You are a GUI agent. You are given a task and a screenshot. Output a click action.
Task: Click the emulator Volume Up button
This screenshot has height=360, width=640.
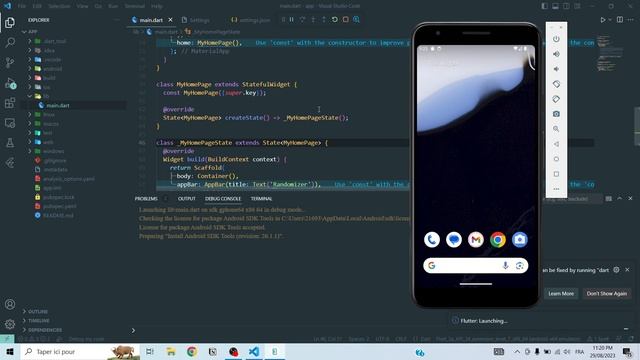pos(556,54)
